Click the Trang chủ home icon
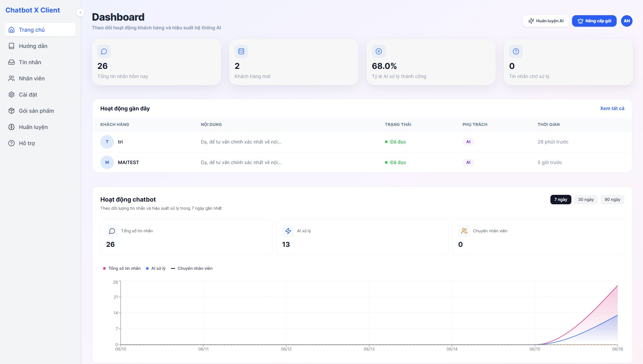Screen dimensions: 643x364 coord(11,30)
